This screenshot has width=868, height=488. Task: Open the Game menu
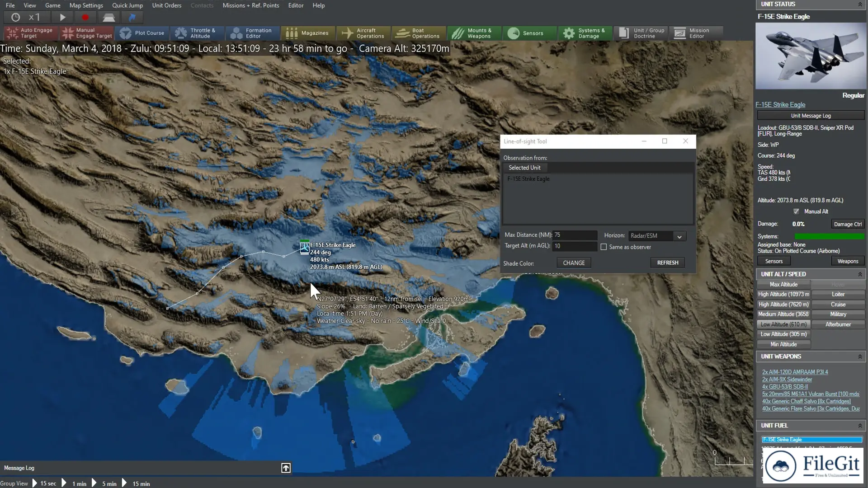pos(53,5)
